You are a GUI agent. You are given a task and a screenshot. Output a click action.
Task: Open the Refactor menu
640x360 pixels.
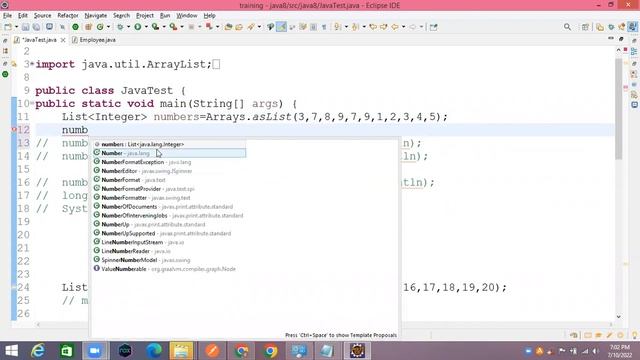(68, 16)
